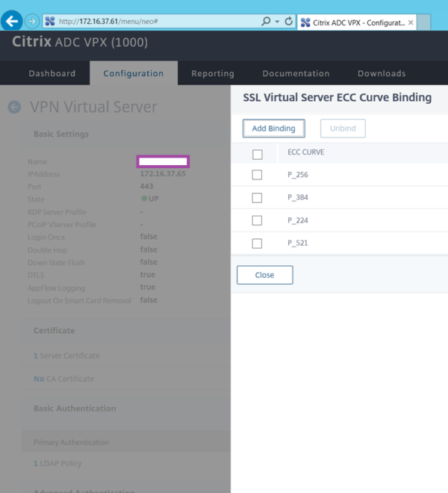
Task: Click the RDP Server Profile label
Action: click(57, 212)
